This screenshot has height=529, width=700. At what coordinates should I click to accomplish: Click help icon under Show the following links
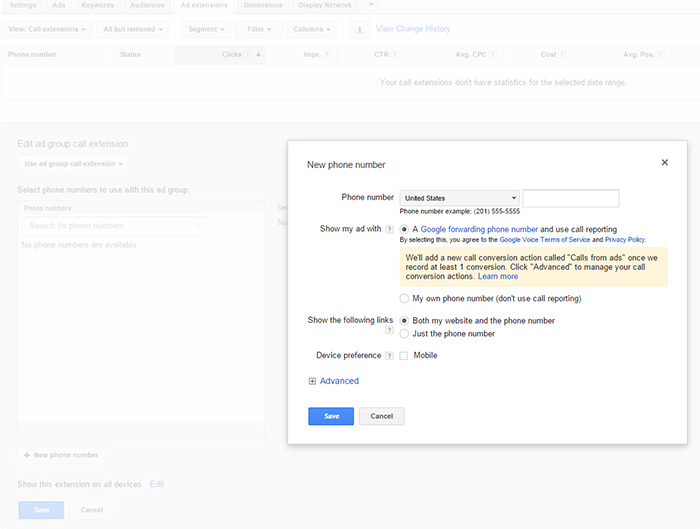coord(389,331)
